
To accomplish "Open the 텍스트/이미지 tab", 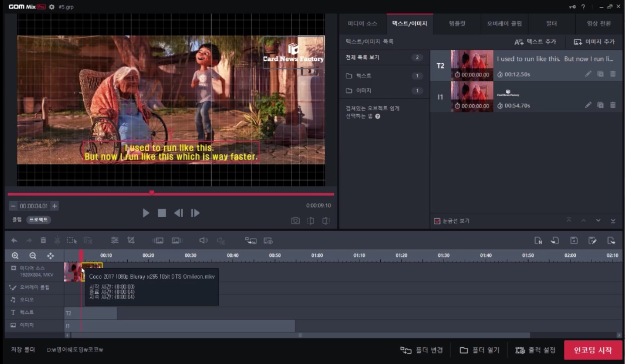I will (410, 24).
